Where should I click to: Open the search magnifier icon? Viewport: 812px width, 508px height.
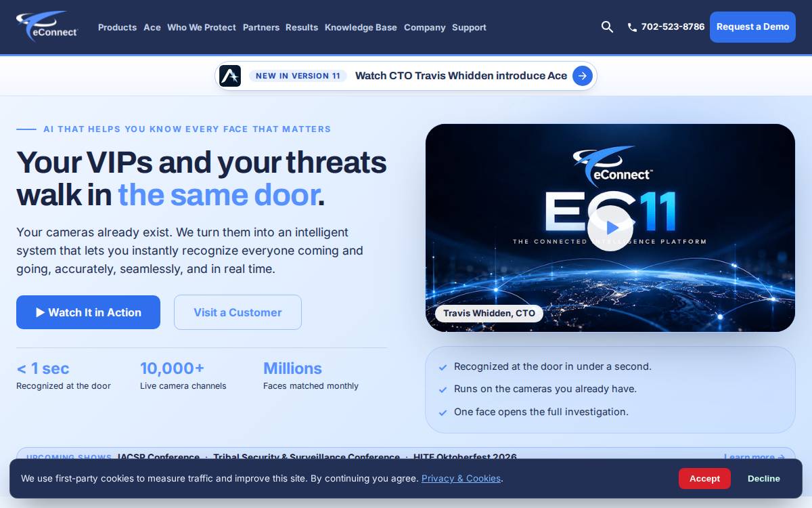click(x=607, y=27)
